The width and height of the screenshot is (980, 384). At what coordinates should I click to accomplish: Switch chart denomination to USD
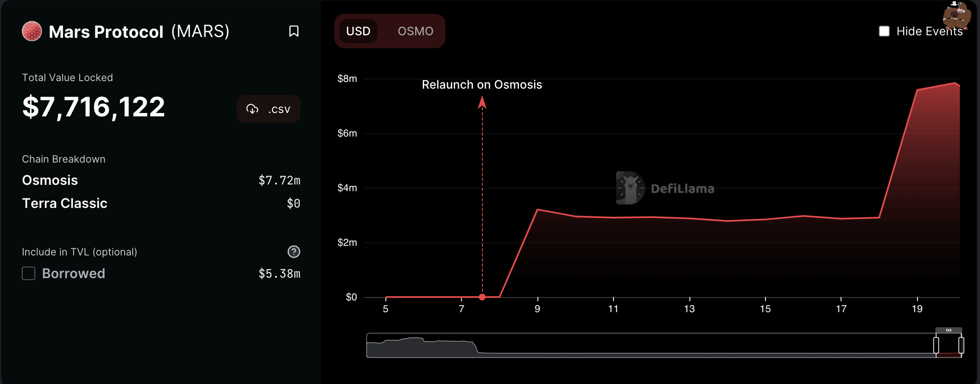click(x=358, y=31)
